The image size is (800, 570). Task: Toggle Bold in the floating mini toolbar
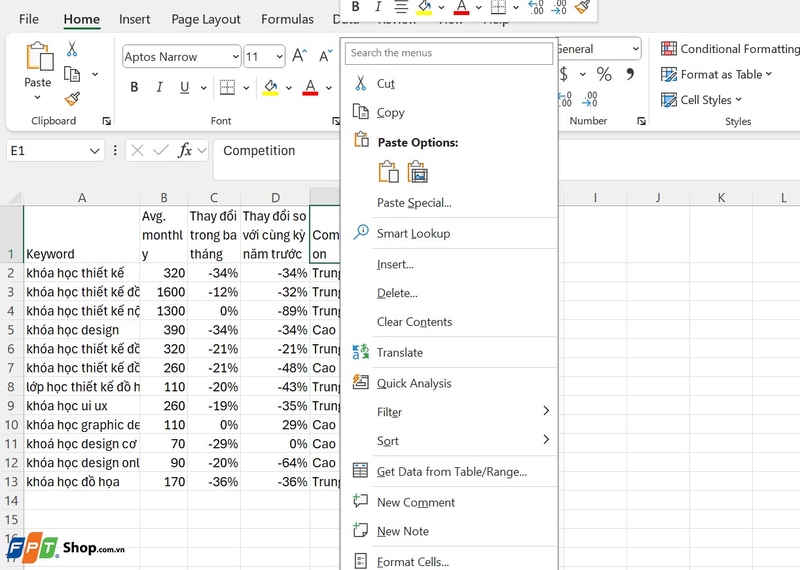(356, 7)
